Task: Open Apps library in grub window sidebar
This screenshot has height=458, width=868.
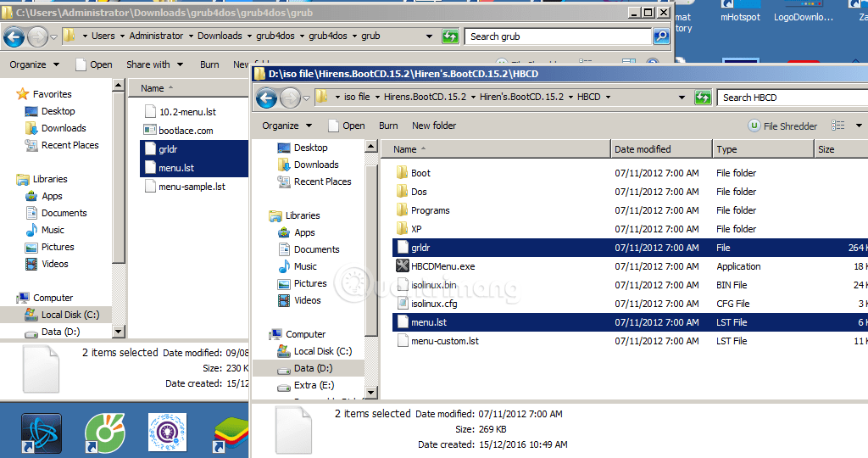Action: point(44,196)
